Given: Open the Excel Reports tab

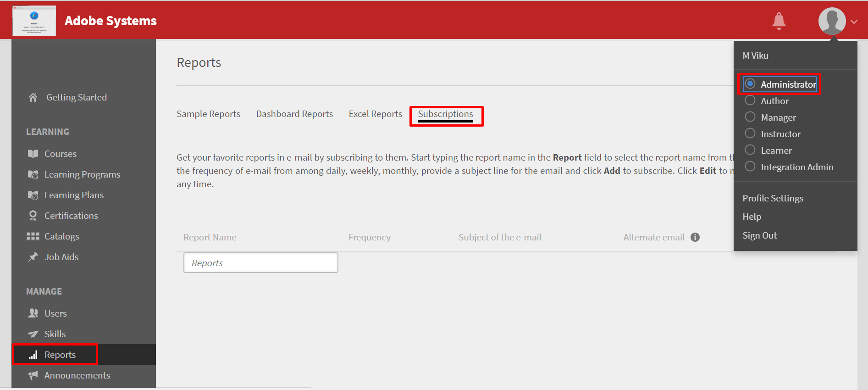Looking at the screenshot, I should tap(375, 114).
